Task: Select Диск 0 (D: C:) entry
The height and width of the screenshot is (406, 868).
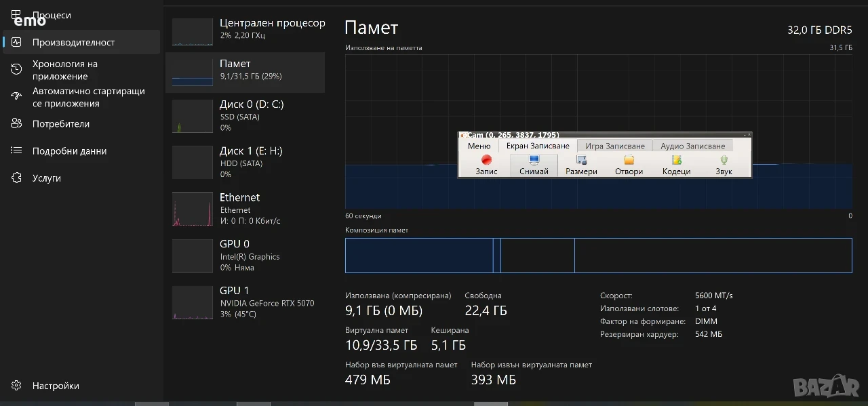Action: [245, 116]
